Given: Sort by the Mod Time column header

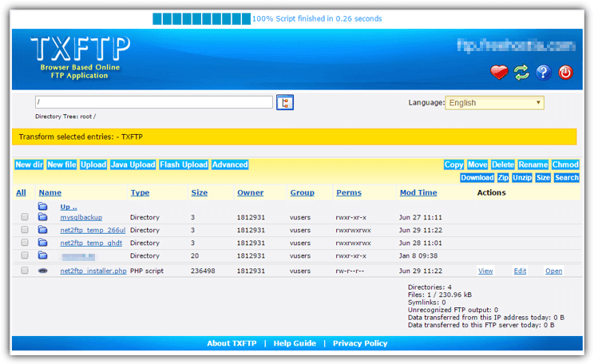Looking at the screenshot, I should (x=418, y=193).
